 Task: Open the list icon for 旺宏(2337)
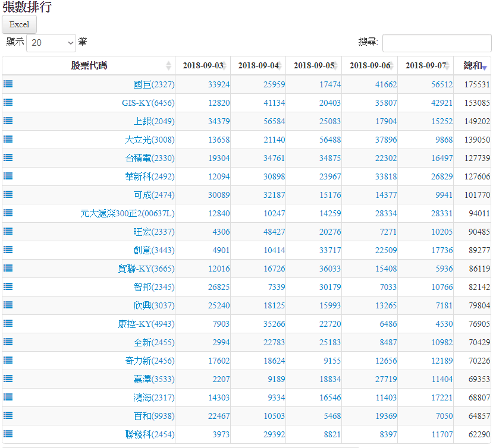tap(8, 231)
